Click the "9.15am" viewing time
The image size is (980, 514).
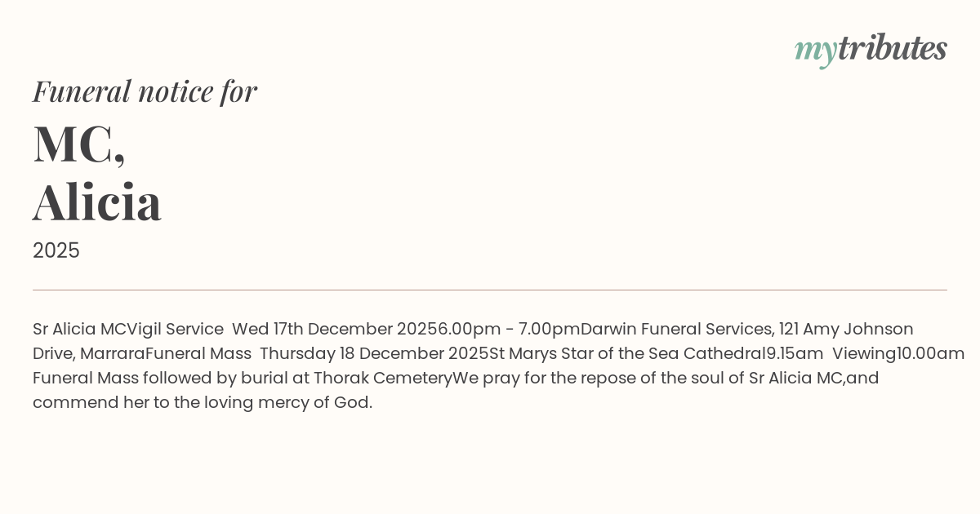[795, 354]
